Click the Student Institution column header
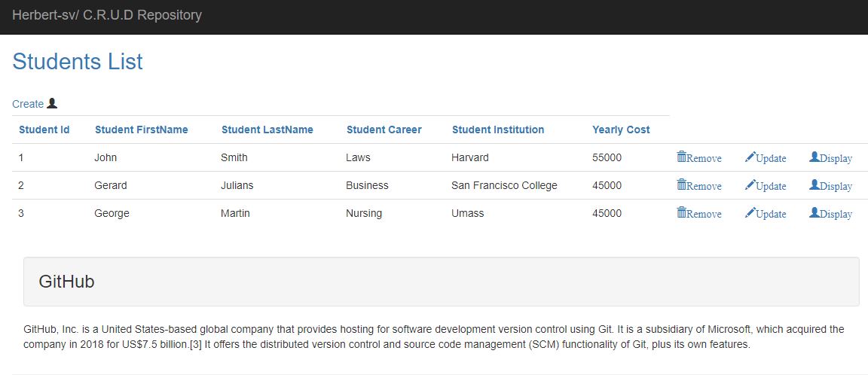 pos(498,130)
